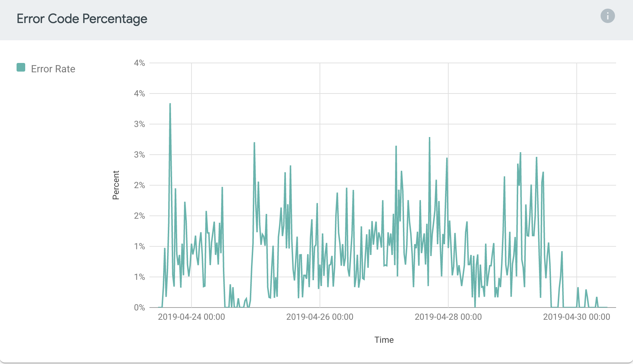Click tallest peak between 04-24 and 04-26
Image resolution: width=633 pixels, height=364 pixels.
pos(254,143)
